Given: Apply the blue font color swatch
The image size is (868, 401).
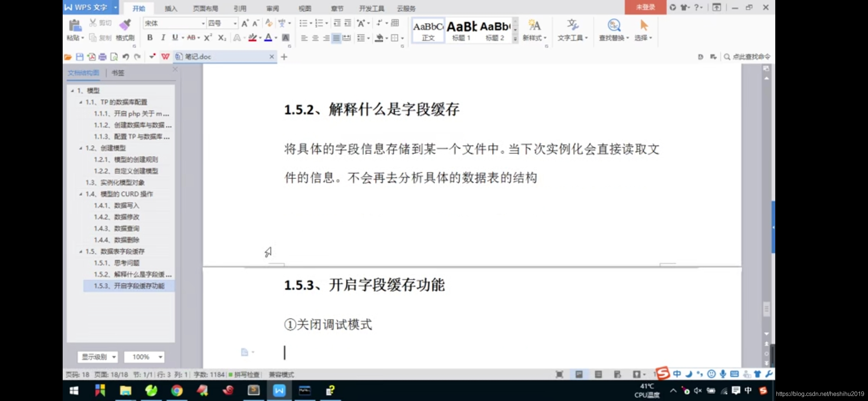Looking at the screenshot, I should (x=268, y=38).
